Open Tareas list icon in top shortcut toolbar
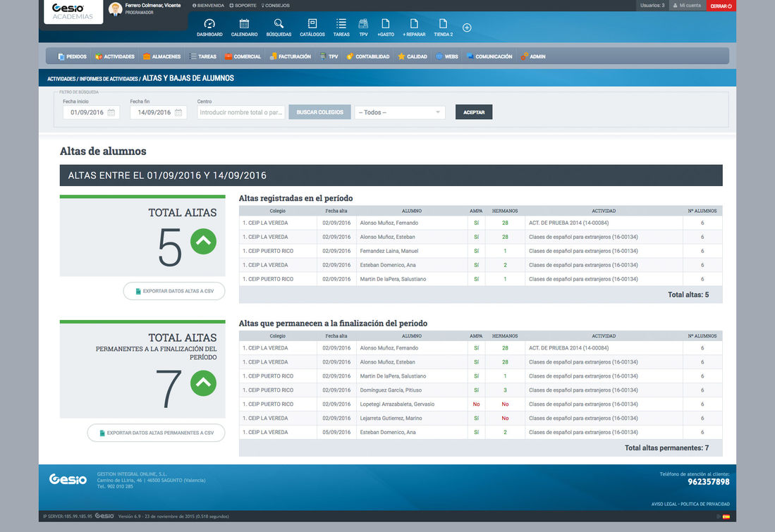This screenshot has width=775, height=532. click(341, 27)
